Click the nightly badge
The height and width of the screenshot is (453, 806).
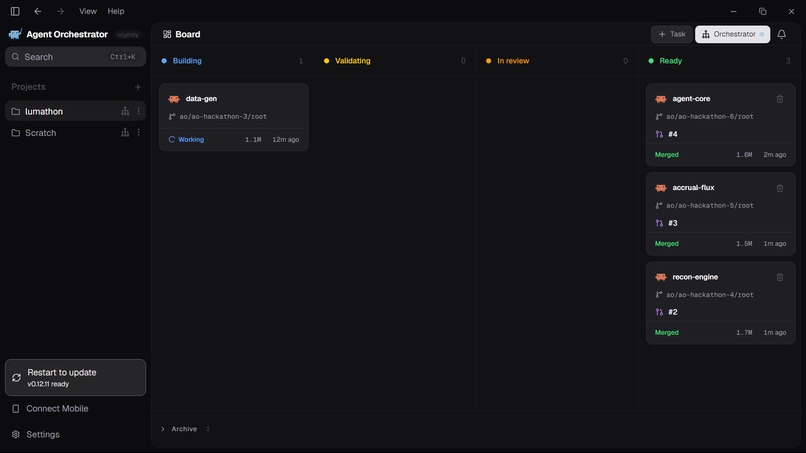click(127, 35)
